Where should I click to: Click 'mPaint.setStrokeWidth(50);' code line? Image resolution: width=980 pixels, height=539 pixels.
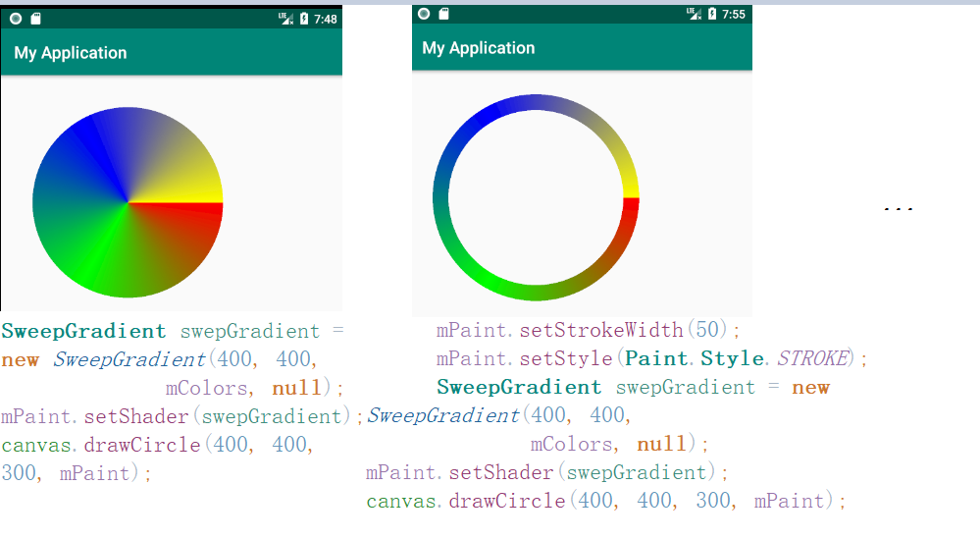[589, 330]
